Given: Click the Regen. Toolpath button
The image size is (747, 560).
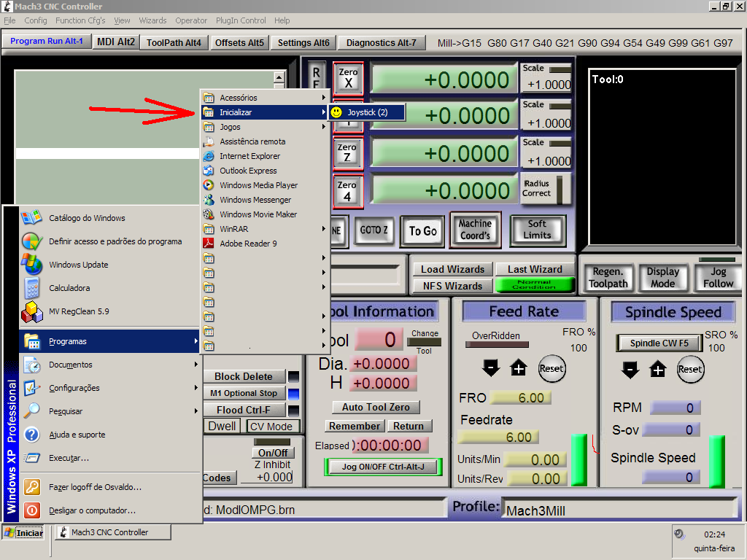Looking at the screenshot, I should tap(608, 278).
